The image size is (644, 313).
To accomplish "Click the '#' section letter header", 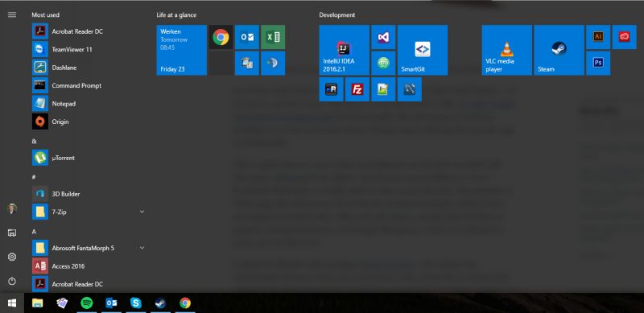I will [x=34, y=177].
